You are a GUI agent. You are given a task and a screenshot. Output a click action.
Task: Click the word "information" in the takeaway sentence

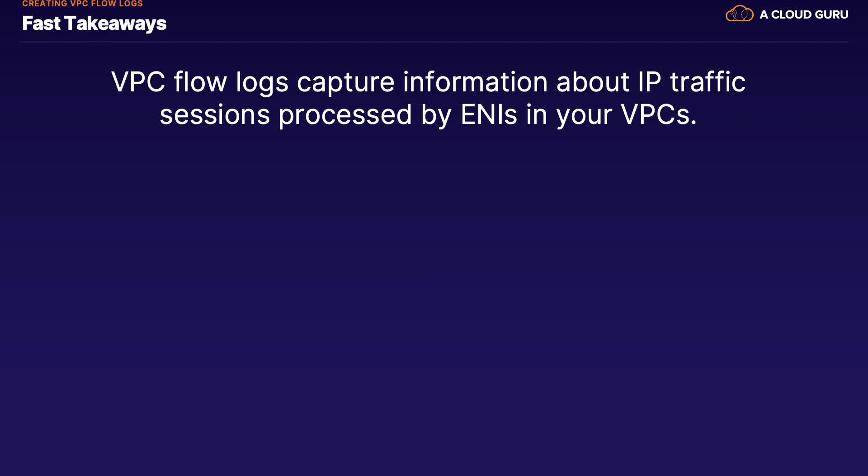[x=475, y=82]
